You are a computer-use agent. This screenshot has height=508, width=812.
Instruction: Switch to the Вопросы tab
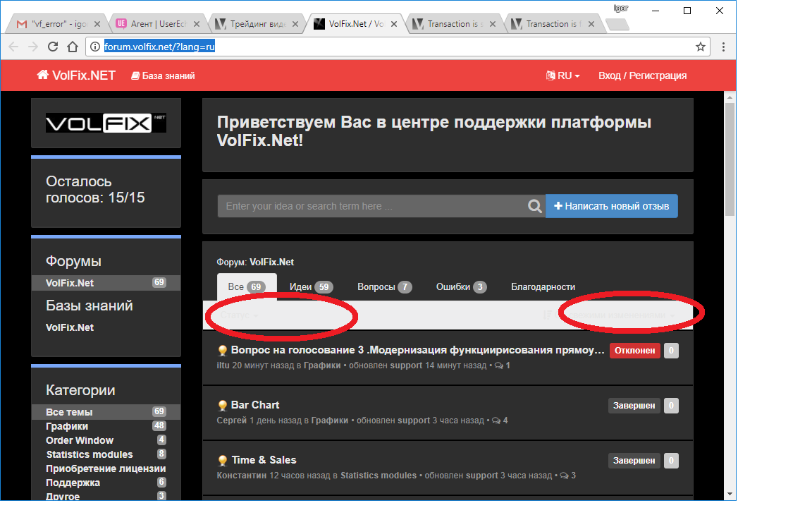tap(384, 286)
